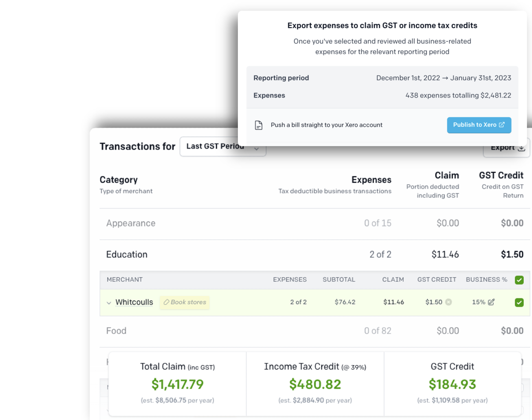
Task: Open the Whitcoulls merchant link
Action: [134, 302]
